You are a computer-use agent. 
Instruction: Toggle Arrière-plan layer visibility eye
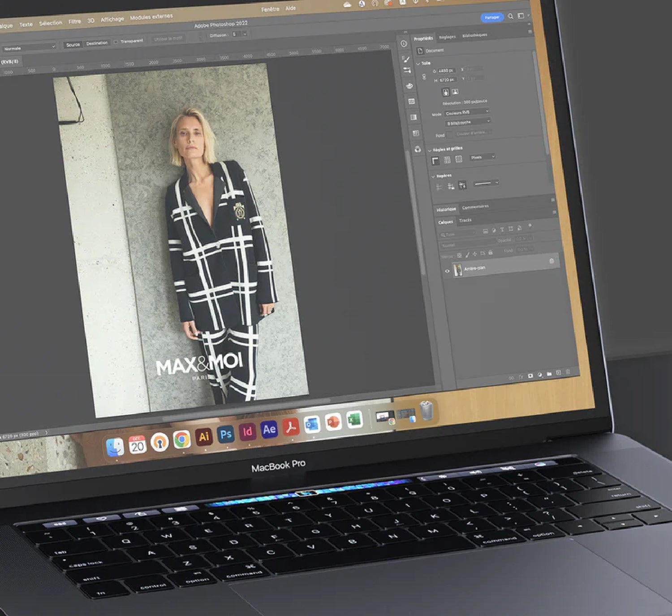click(x=447, y=271)
